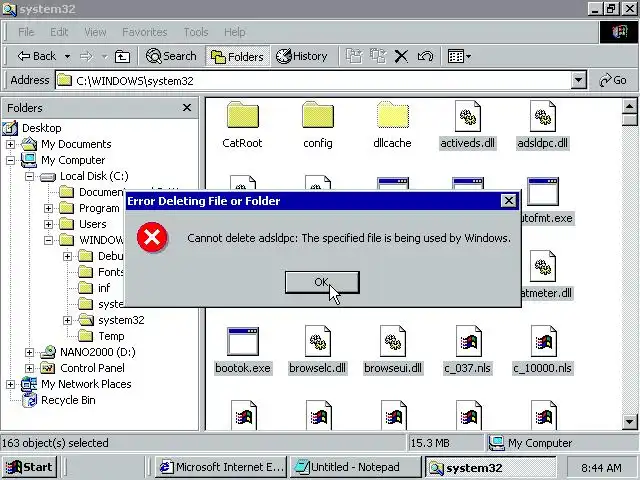The image size is (640, 480).
Task: Click the Forward arrow button
Action: point(87,56)
